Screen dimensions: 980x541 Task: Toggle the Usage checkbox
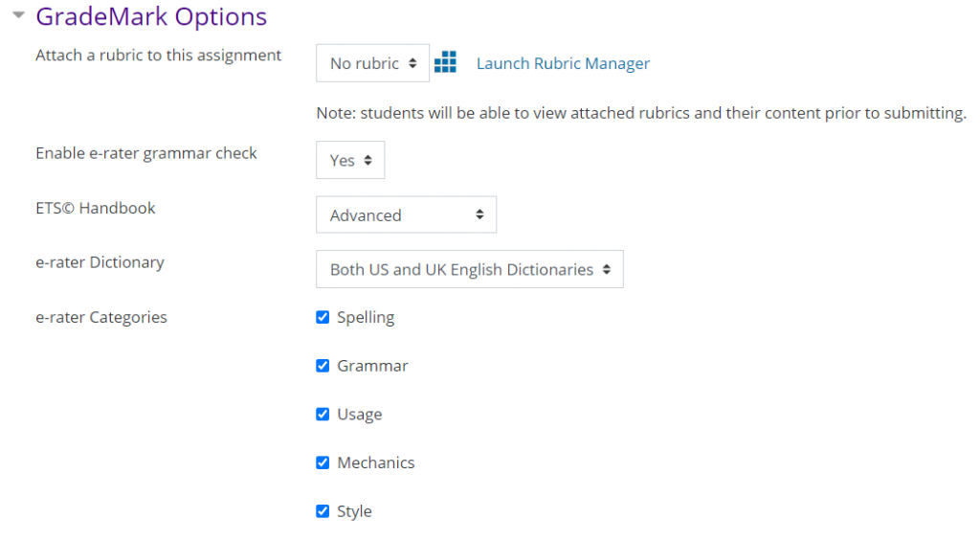coord(323,415)
